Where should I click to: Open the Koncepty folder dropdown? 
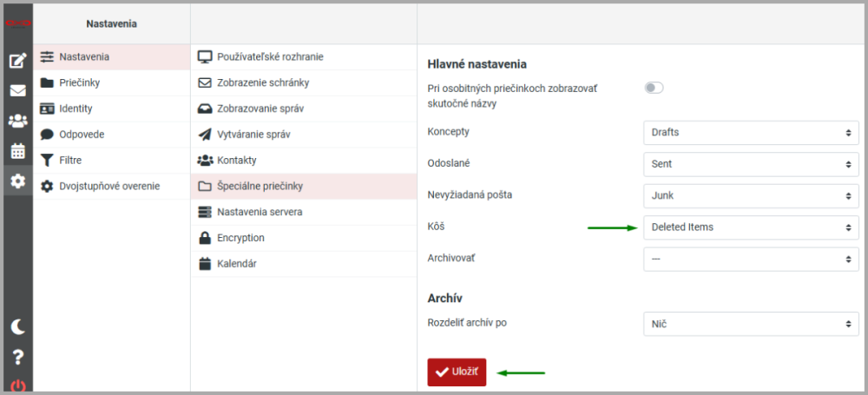click(x=751, y=132)
